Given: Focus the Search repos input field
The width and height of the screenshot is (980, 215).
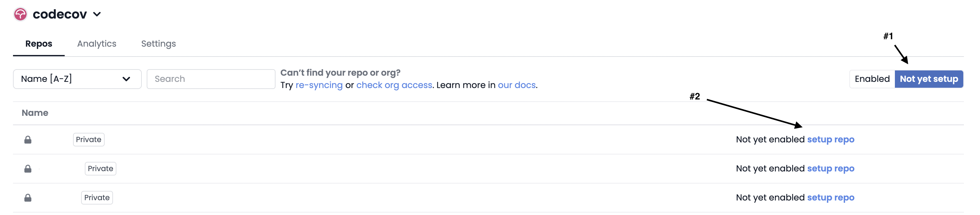Looking at the screenshot, I should click(x=211, y=79).
